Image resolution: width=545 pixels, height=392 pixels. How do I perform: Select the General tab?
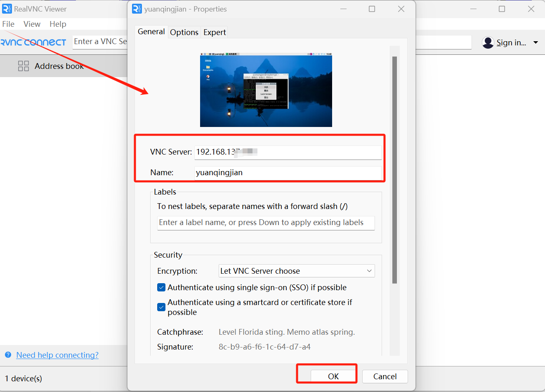pos(151,31)
